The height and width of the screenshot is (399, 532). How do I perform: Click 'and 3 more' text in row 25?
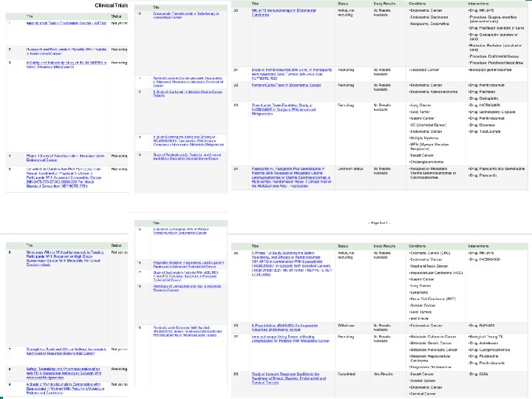click(x=419, y=318)
